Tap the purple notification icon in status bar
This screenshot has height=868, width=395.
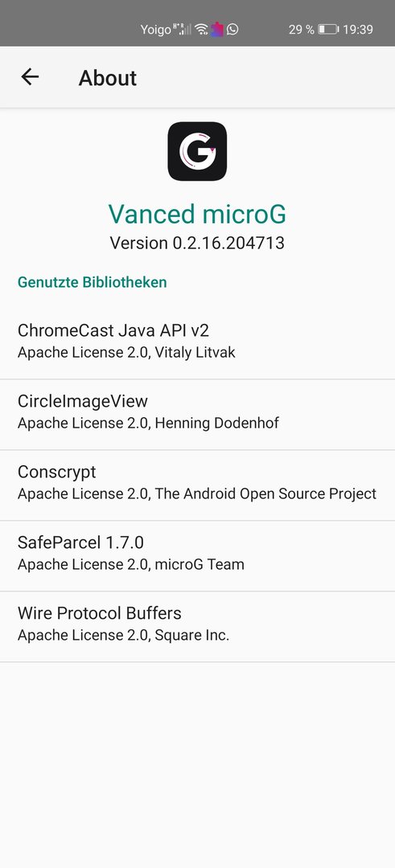click(x=216, y=30)
